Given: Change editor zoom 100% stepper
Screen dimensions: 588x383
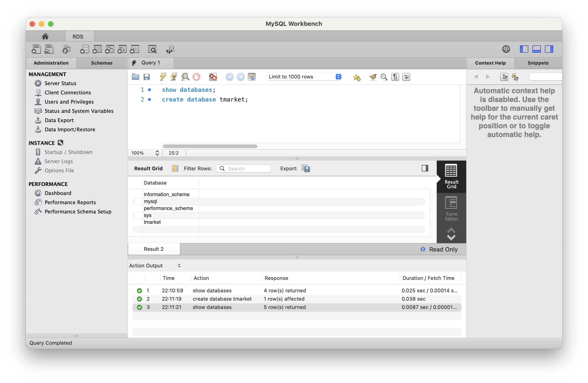Looking at the screenshot, I should click(x=157, y=153).
